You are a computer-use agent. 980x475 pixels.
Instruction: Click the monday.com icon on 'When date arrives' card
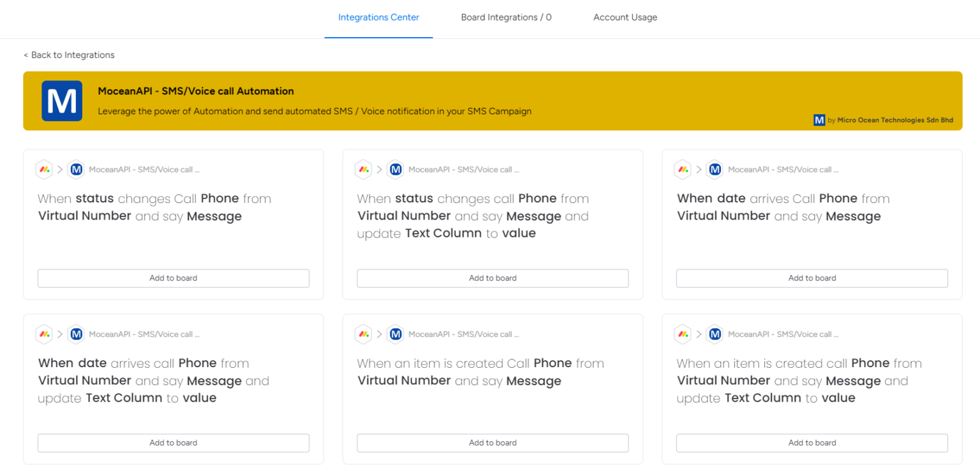coord(682,169)
